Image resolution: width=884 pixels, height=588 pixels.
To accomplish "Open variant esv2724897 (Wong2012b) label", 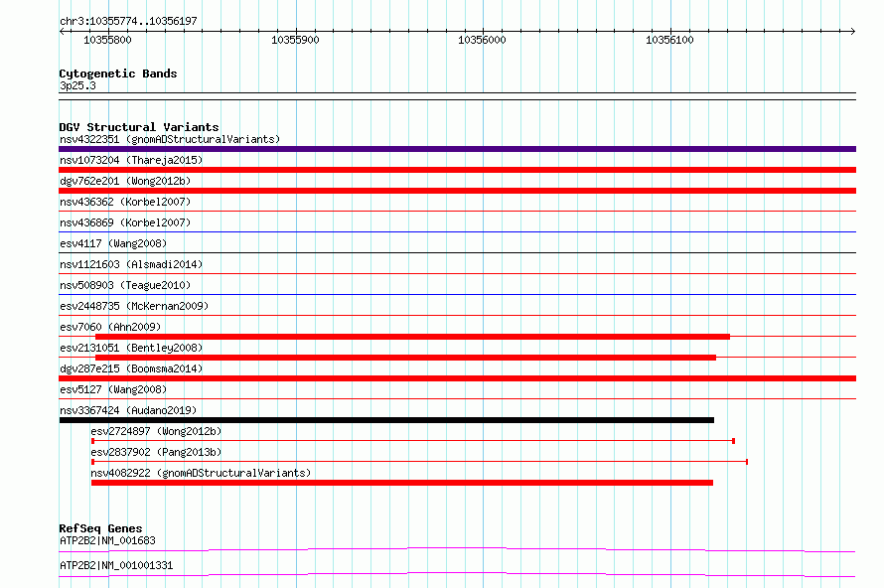I will 156,431.
